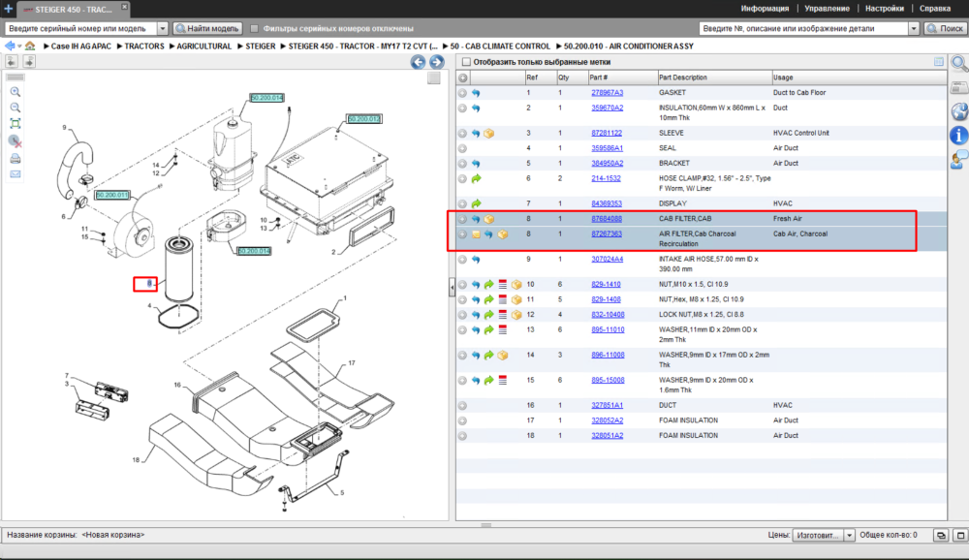Select the add circle for SEAL row

pyautogui.click(x=462, y=148)
